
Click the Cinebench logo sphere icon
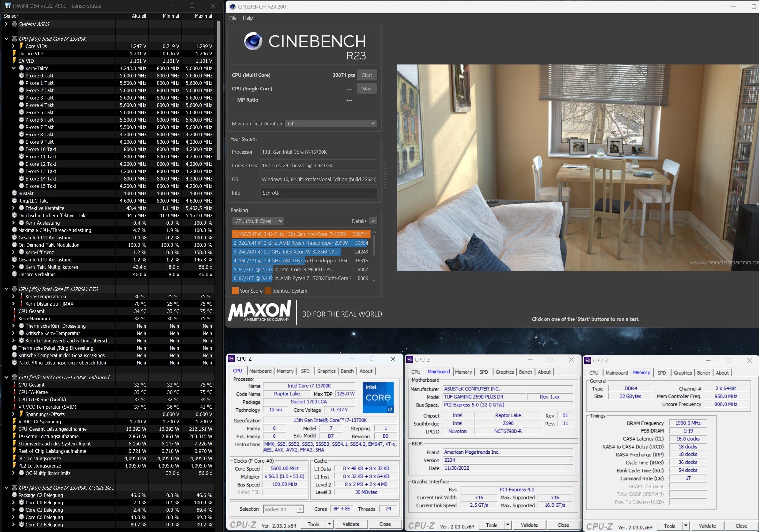pyautogui.click(x=253, y=41)
